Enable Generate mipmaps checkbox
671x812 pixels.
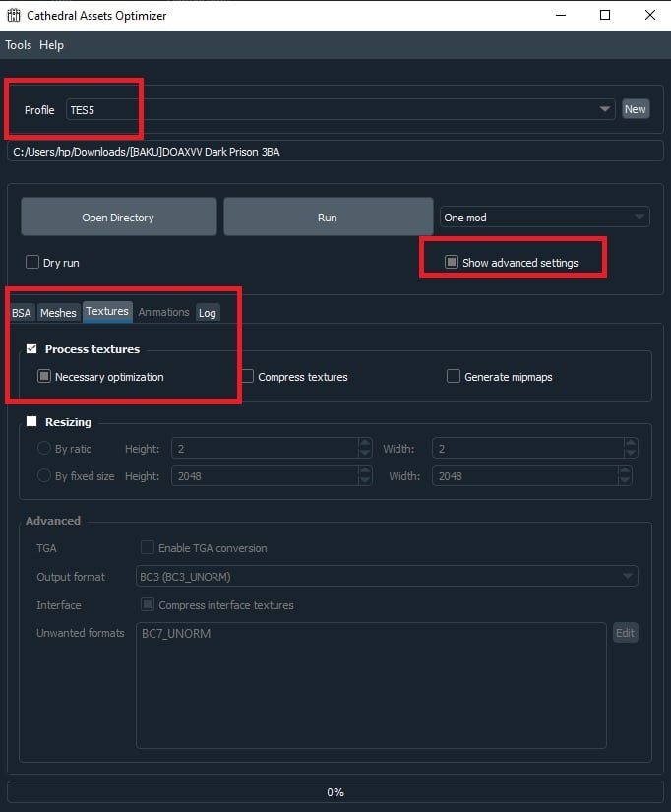pos(453,376)
